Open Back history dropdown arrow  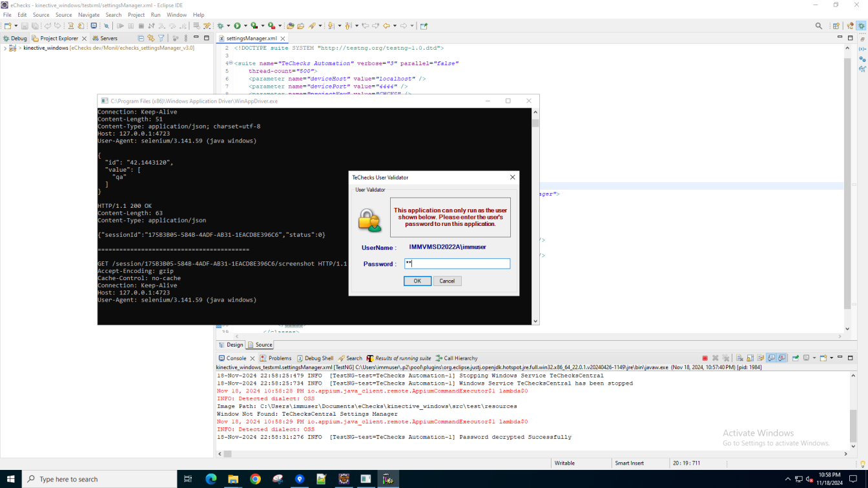pyautogui.click(x=394, y=26)
